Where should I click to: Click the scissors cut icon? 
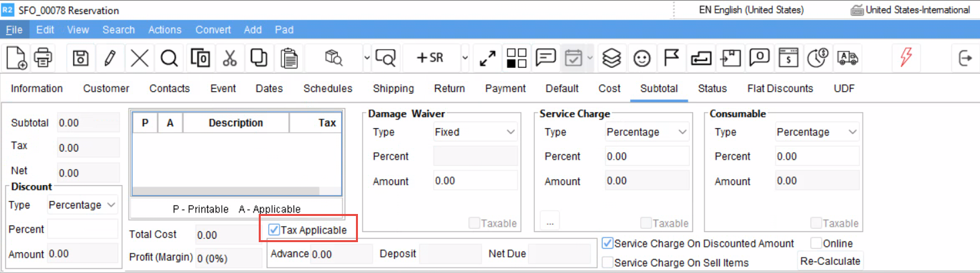click(x=230, y=58)
